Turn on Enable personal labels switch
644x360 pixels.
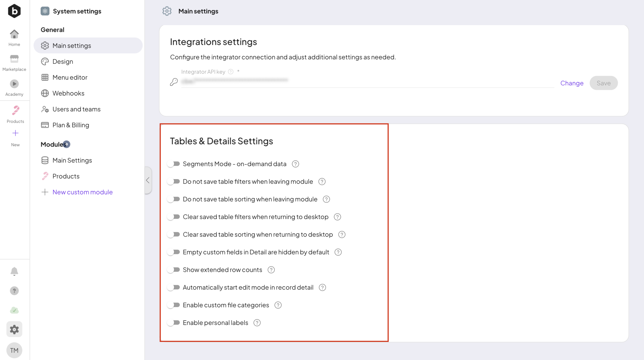pyautogui.click(x=174, y=323)
